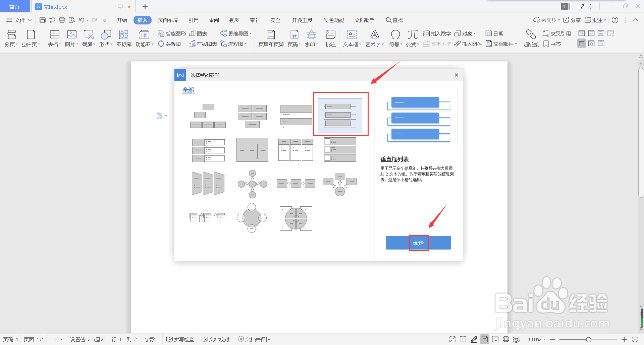Open the 功能图 tool
Screen dimensions: 644x345
[144, 38]
